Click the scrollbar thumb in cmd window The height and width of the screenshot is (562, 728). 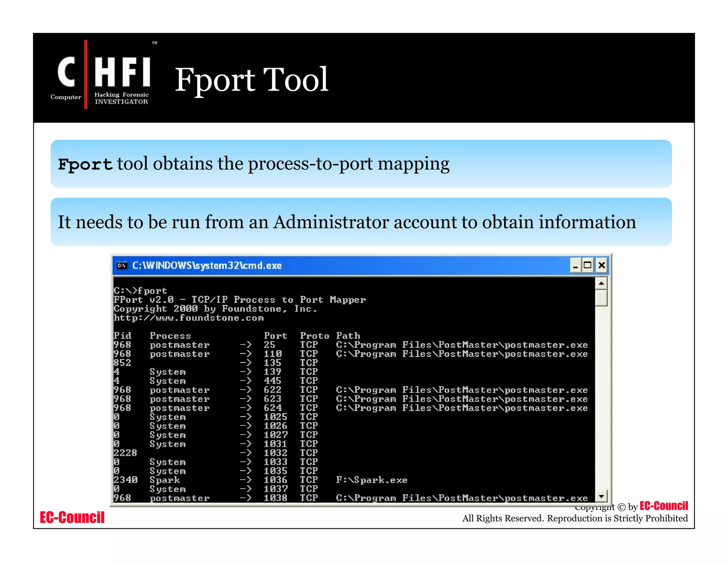click(601, 298)
